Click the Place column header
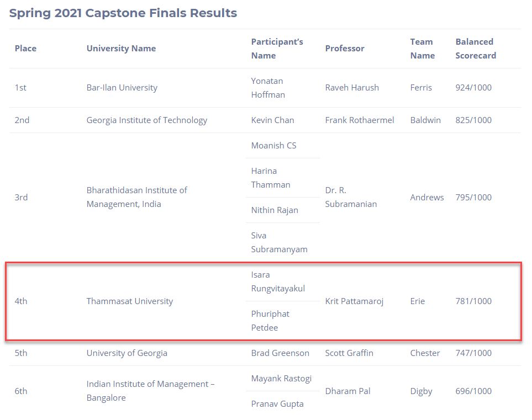Screen dimensions: 532x420 [25, 49]
